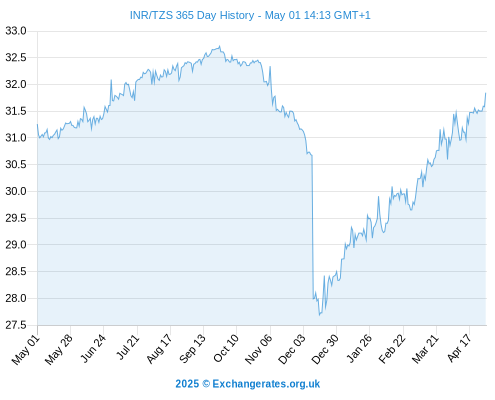Click the Jul 21 date label

tap(128, 347)
